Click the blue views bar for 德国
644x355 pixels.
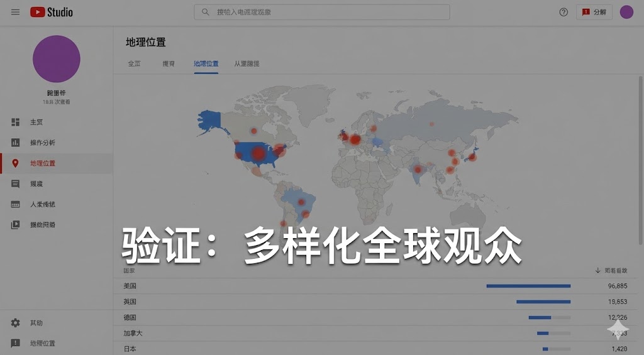click(x=540, y=317)
